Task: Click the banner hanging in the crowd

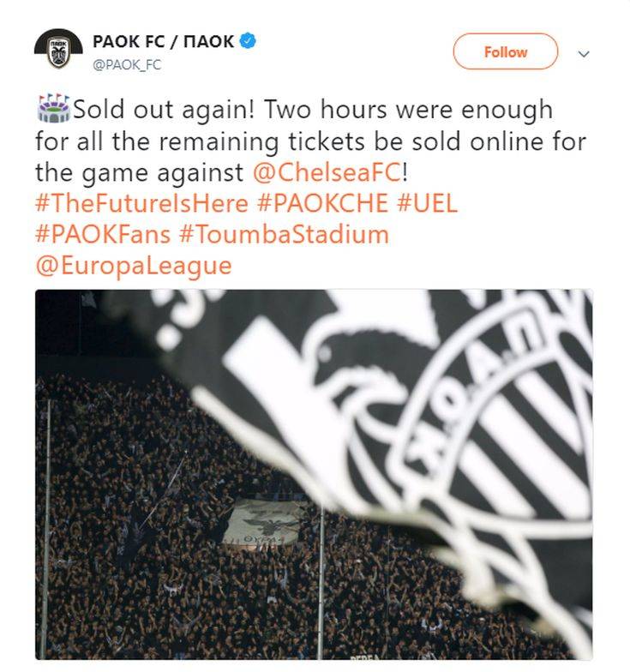Action: [x=261, y=522]
